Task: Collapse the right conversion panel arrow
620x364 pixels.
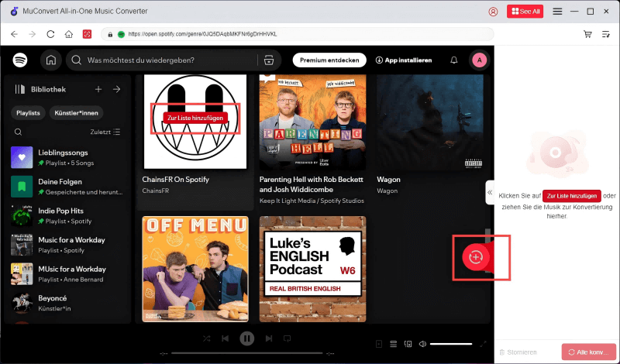Action: [490, 192]
